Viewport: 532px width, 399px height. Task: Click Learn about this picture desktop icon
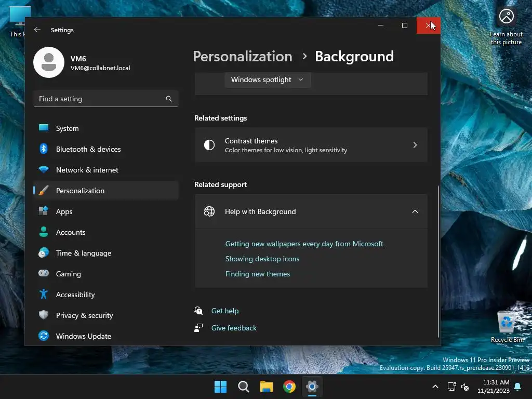506,26
